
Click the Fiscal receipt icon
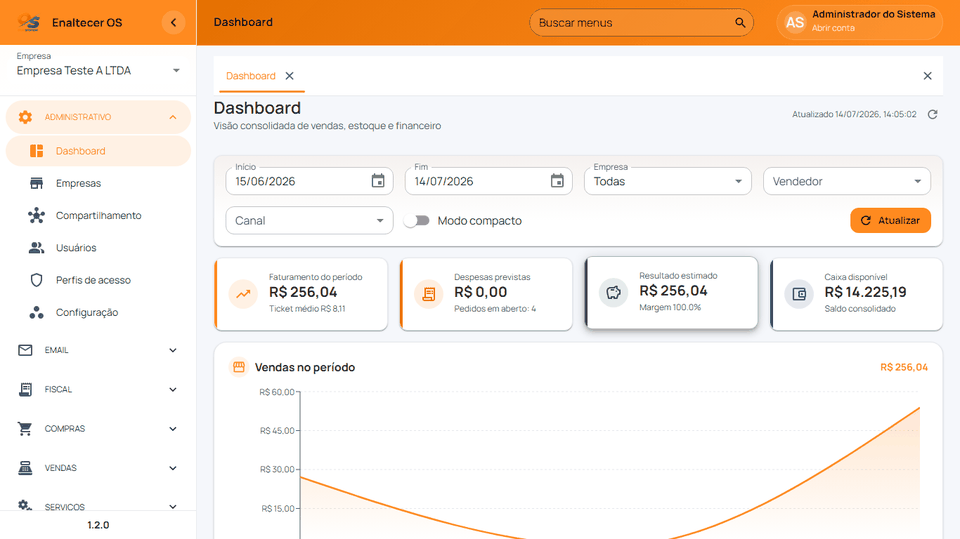[x=25, y=390]
